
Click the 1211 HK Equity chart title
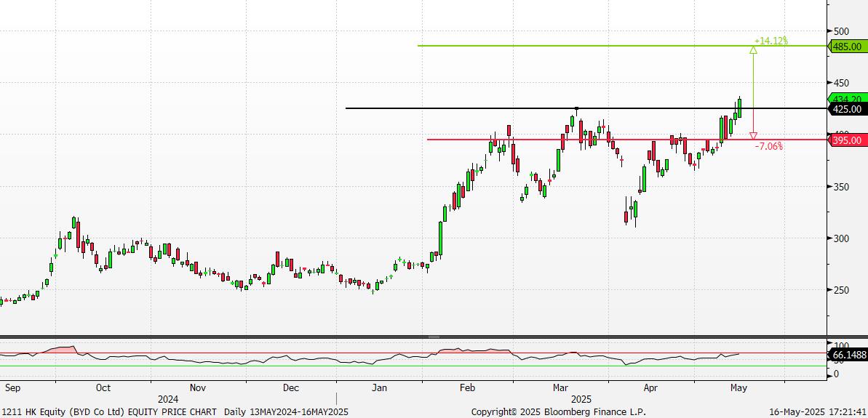(x=109, y=412)
